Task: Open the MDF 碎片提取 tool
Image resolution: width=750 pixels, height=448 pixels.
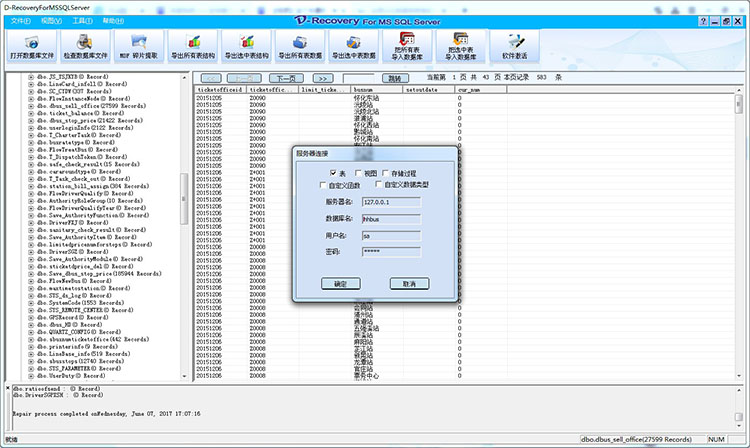Action: coord(139,47)
